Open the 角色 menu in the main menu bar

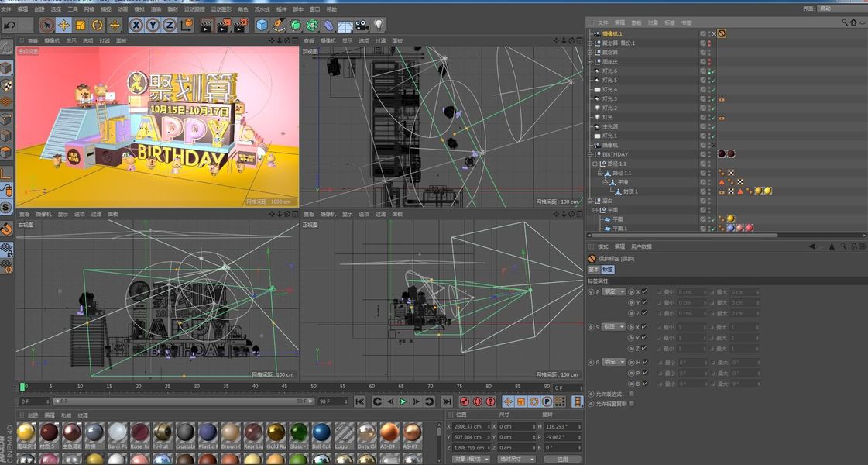(243, 9)
